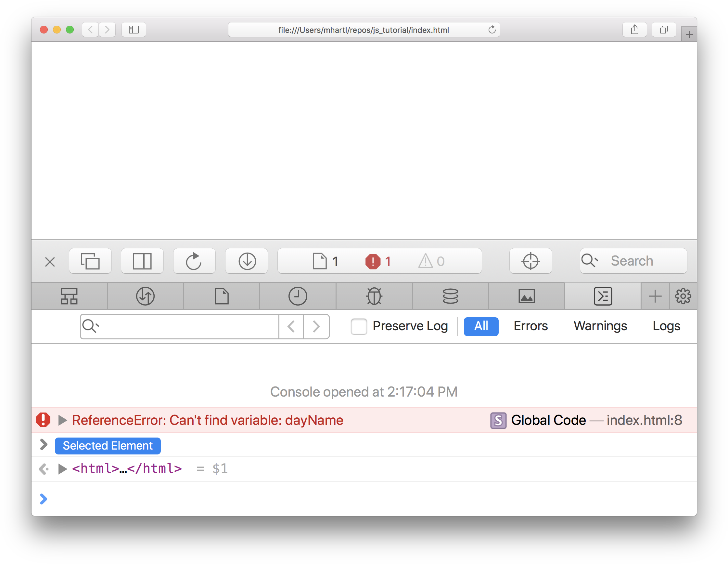Reload page from address bar
The height and width of the screenshot is (564, 728).
pos(492,30)
